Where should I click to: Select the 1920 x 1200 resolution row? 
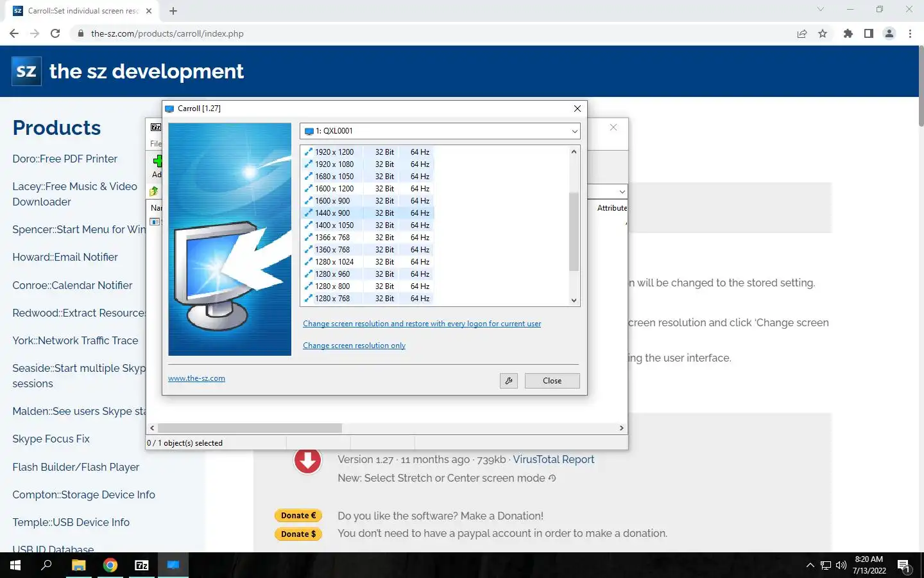coord(368,152)
